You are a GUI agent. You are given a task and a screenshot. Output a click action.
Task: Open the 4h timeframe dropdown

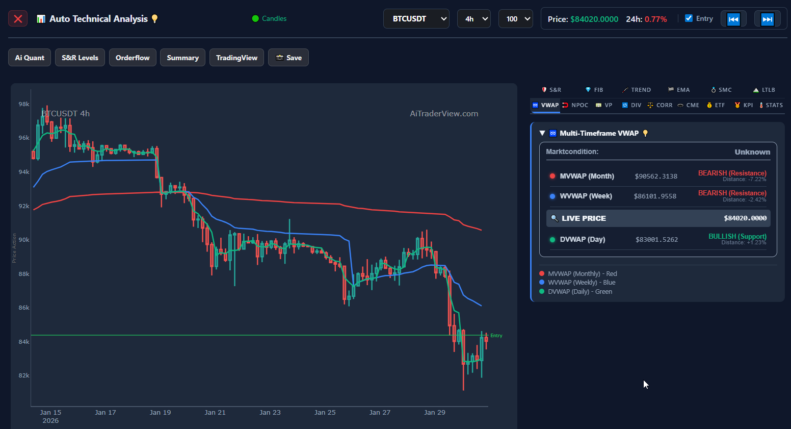click(473, 19)
